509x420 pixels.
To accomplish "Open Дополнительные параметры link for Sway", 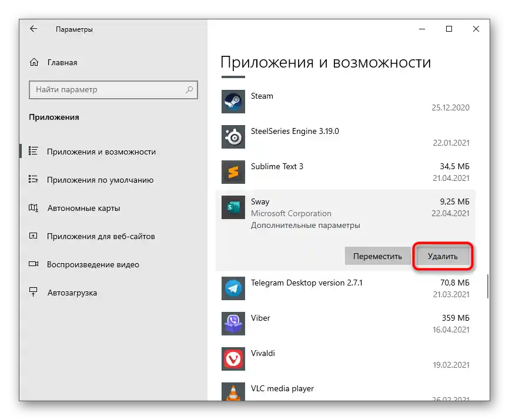I will tap(306, 225).
